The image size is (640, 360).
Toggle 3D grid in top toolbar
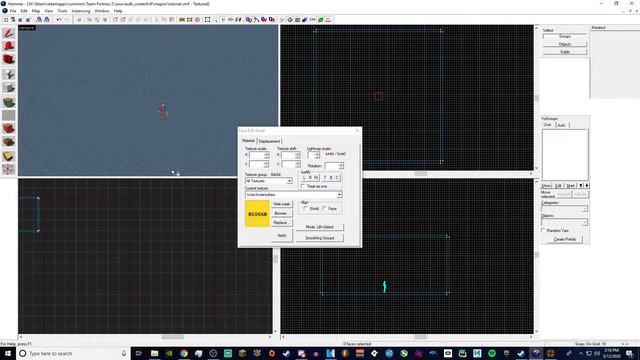[x=13, y=20]
